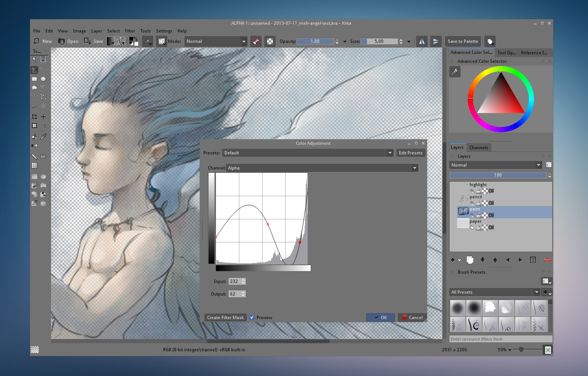Open the Filter menu
Viewport: 588px width, 376px height.
tap(130, 31)
